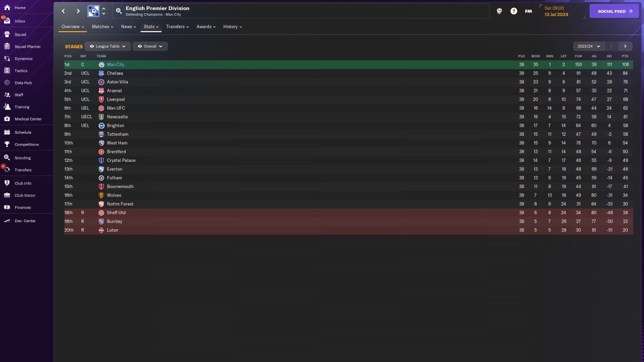Open the Tactics board icon

point(7,71)
